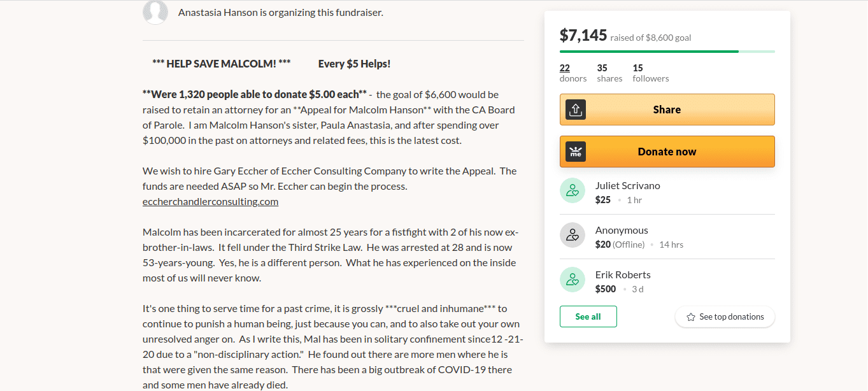Click Juliet Scrivano's donor heart icon
868x391 pixels.
coord(572,190)
